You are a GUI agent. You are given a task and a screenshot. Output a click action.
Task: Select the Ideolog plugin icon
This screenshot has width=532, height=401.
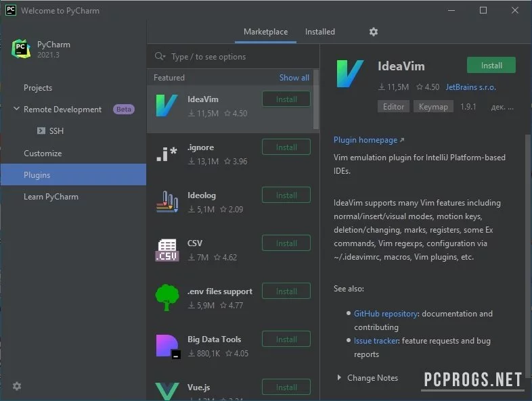click(167, 202)
